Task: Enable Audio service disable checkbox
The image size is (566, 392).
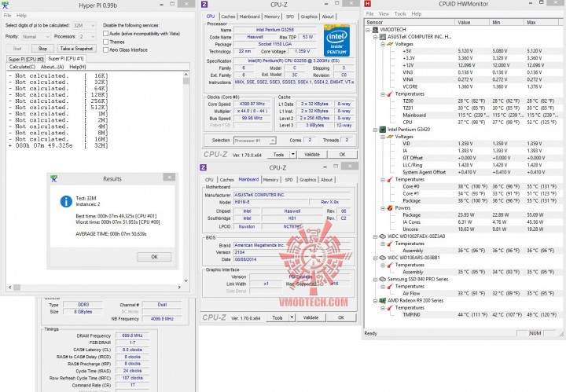Action: [x=106, y=34]
